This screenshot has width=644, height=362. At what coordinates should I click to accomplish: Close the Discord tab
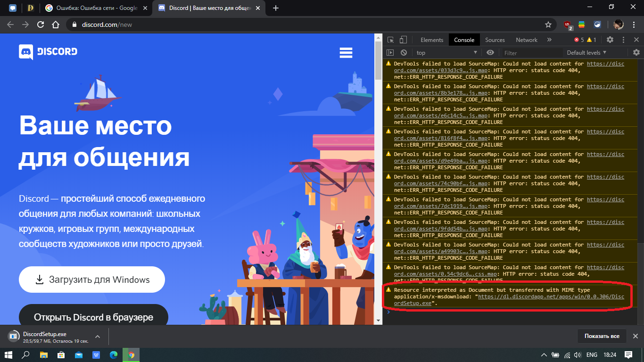pyautogui.click(x=257, y=8)
